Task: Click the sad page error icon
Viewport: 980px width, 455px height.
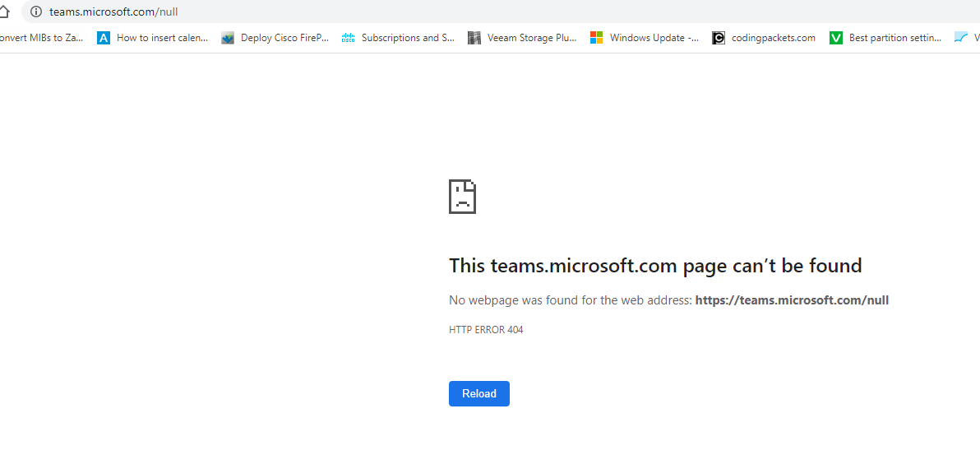Action: [x=463, y=197]
